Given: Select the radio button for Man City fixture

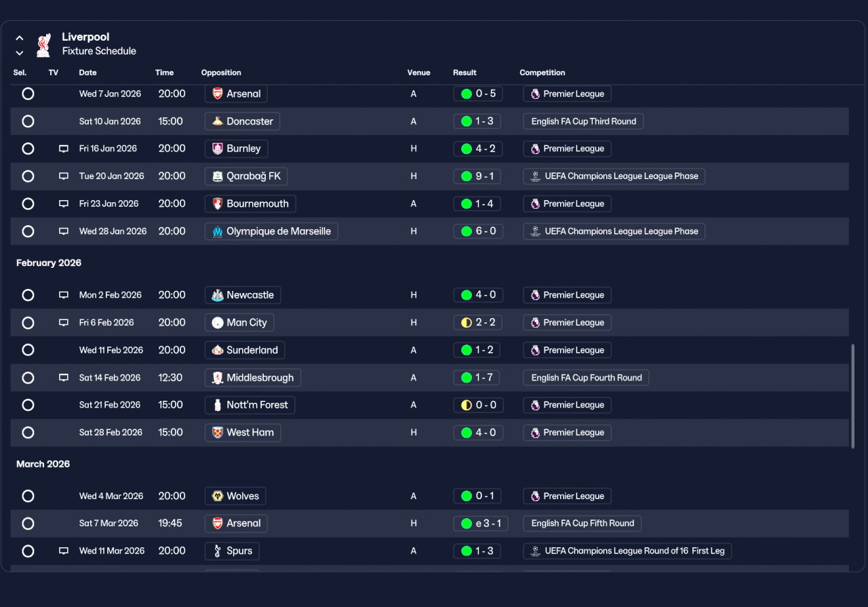Looking at the screenshot, I should 28,323.
